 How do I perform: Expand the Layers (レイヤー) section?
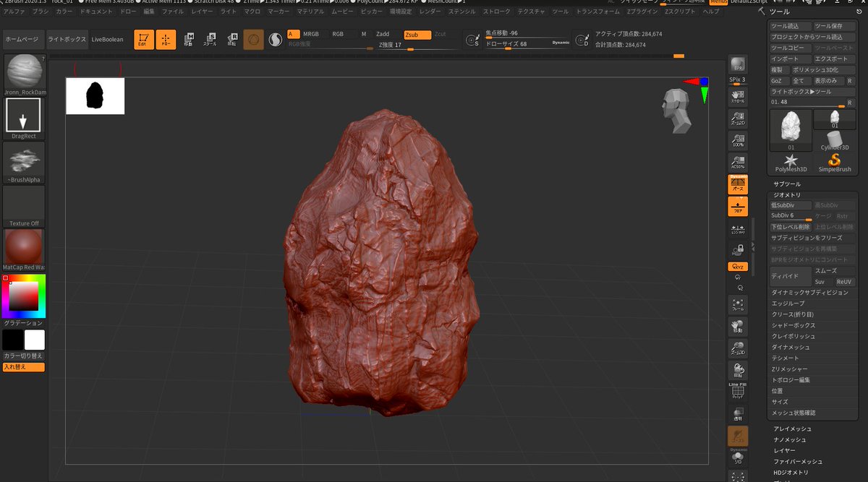[x=785, y=450]
